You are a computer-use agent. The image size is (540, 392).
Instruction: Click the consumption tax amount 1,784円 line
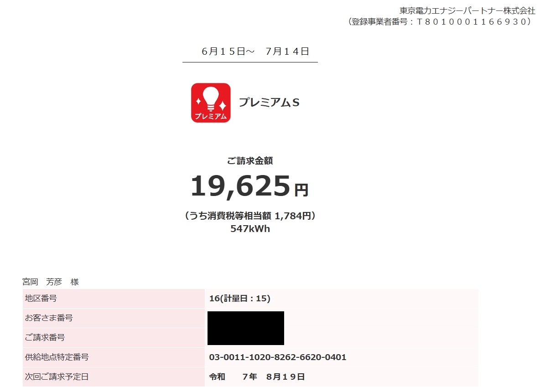click(x=250, y=216)
